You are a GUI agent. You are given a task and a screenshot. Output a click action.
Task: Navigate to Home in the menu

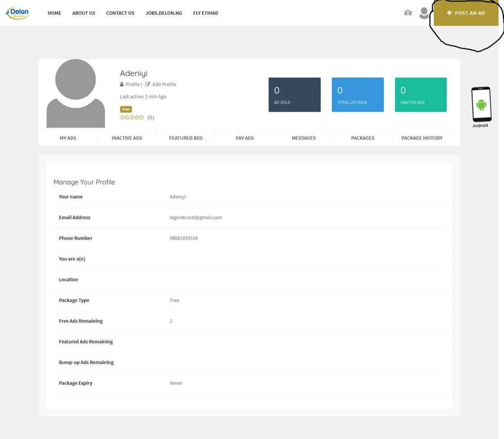54,13
